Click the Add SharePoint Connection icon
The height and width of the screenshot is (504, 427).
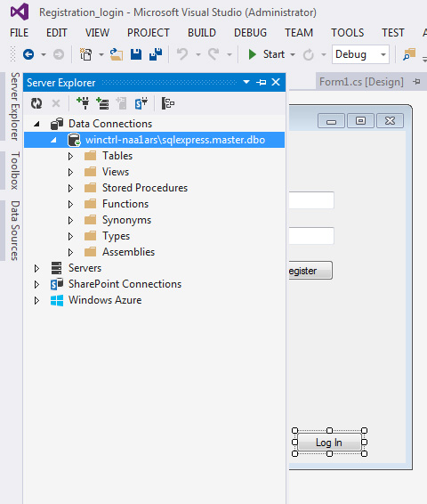tap(141, 103)
